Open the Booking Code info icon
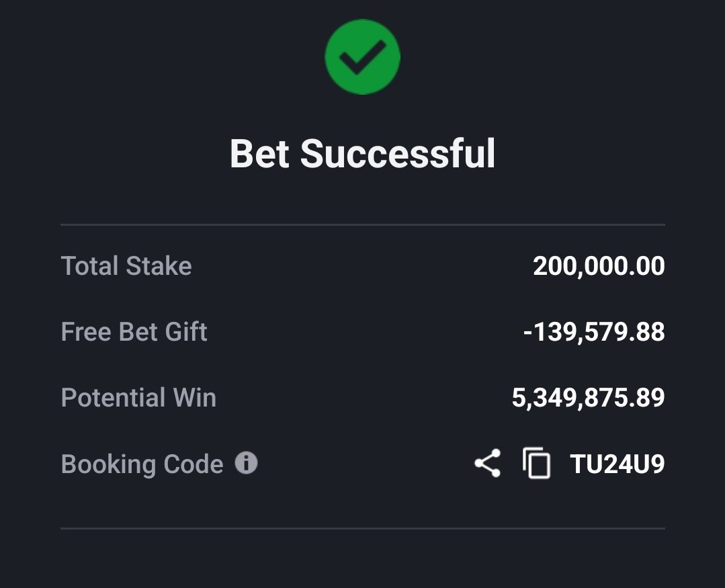The height and width of the screenshot is (588, 725). 246,463
